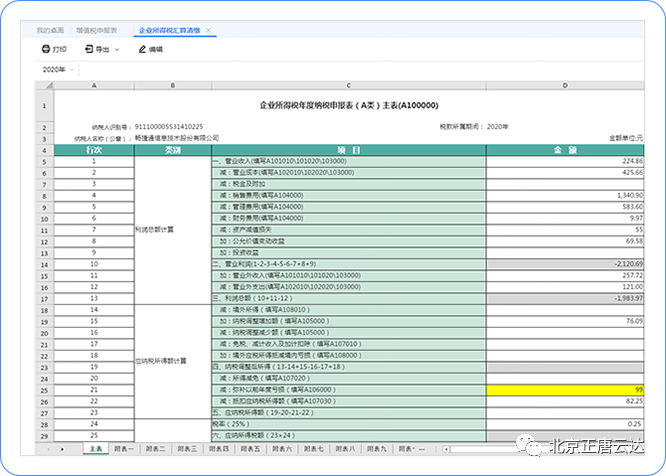Click the tax rate value 0.25

pos(565,424)
